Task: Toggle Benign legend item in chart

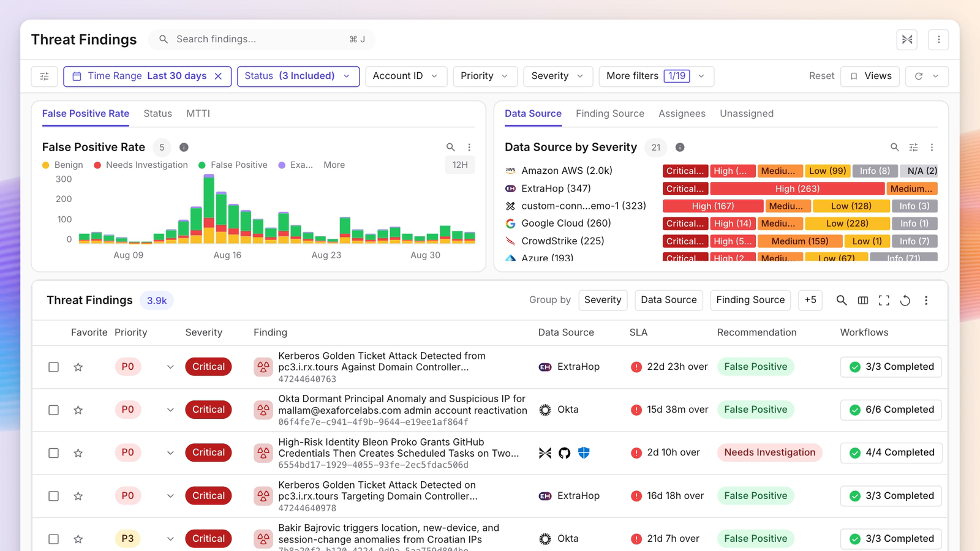Action: click(62, 165)
